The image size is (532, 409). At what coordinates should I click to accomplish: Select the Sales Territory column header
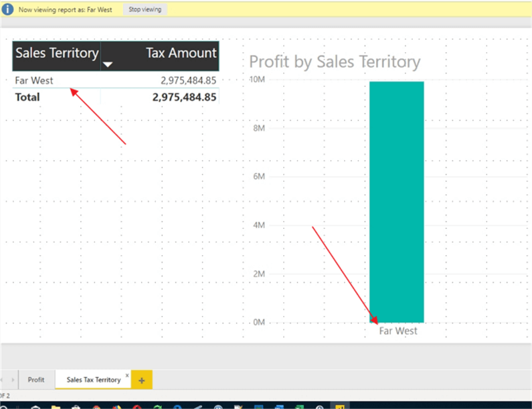pyautogui.click(x=57, y=54)
